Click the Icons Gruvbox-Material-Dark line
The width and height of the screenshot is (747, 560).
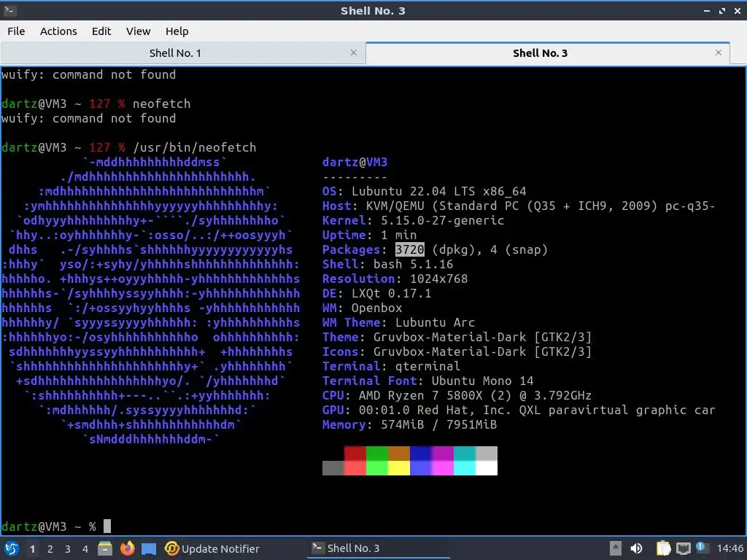click(457, 352)
